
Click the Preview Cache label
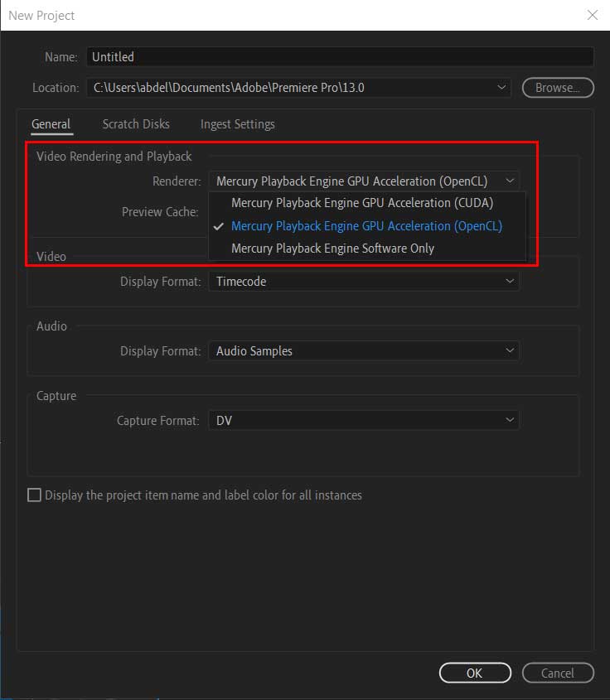160,211
